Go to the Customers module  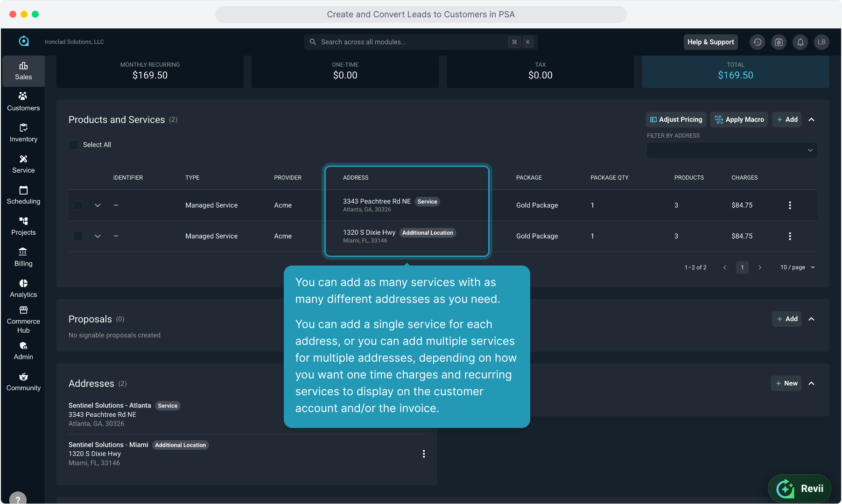pyautogui.click(x=23, y=102)
